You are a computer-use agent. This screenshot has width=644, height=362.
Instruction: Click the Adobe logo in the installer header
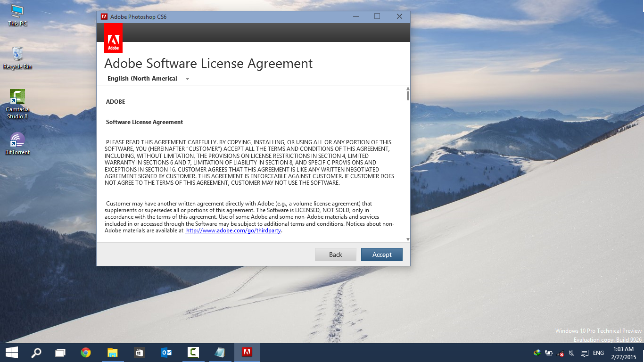click(x=113, y=38)
